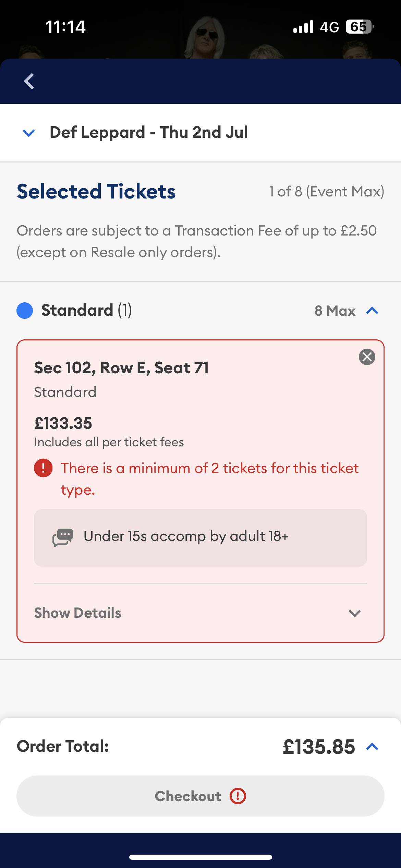401x868 pixels.
Task: Tap the red minimum tickets warning icon
Action: 43,468
